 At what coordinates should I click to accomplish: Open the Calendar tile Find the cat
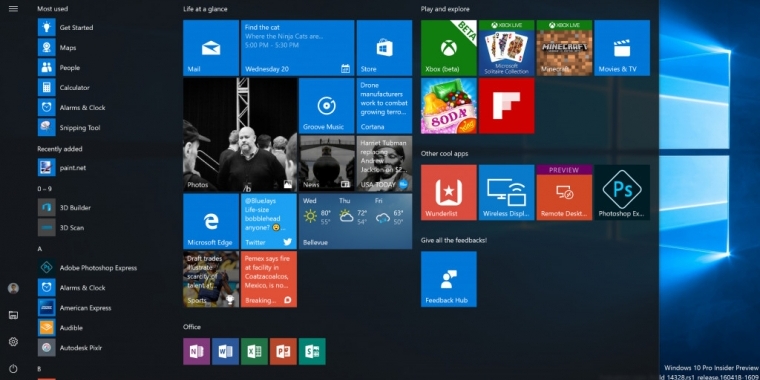pyautogui.click(x=298, y=48)
